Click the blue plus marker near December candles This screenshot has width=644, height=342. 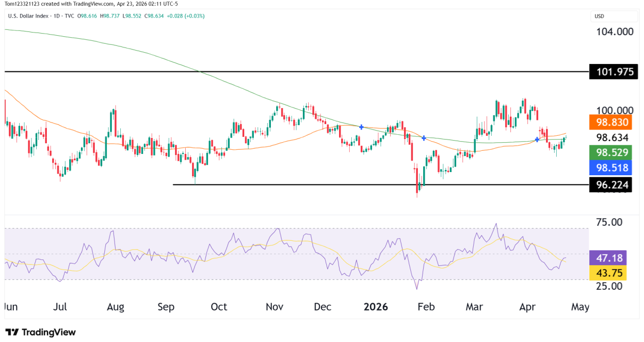coord(361,127)
